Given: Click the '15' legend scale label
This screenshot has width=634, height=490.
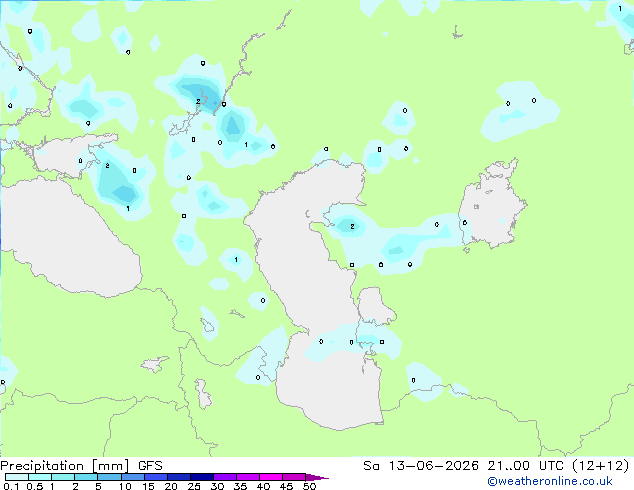Looking at the screenshot, I should click(148, 486).
